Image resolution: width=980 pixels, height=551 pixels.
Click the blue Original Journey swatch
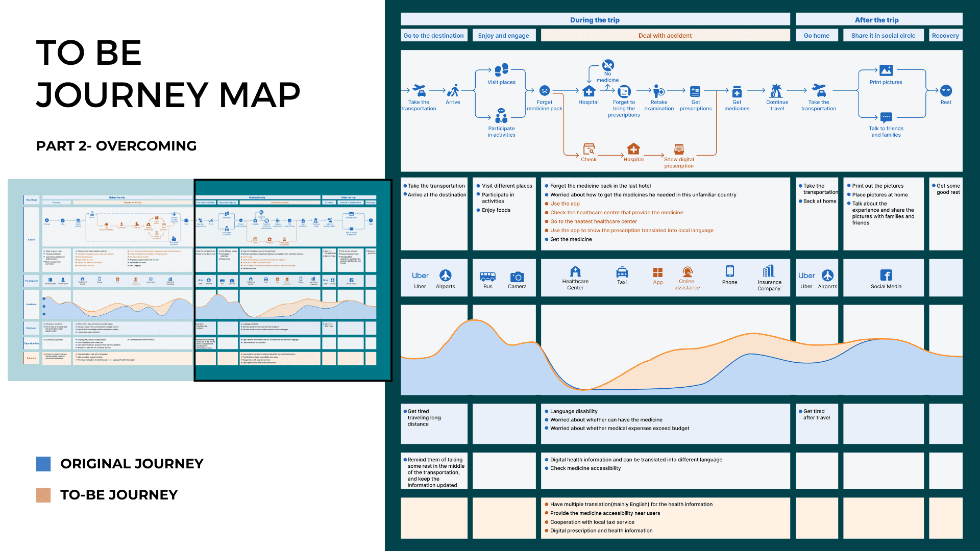[x=43, y=464]
